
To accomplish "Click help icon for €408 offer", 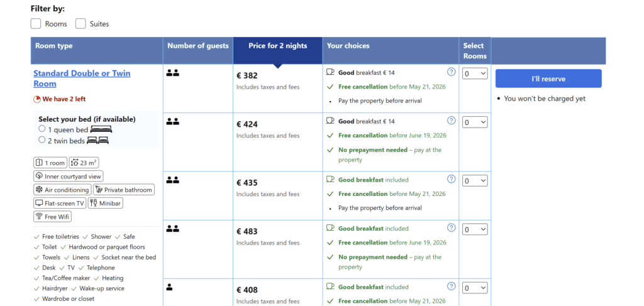I will 451,287.
